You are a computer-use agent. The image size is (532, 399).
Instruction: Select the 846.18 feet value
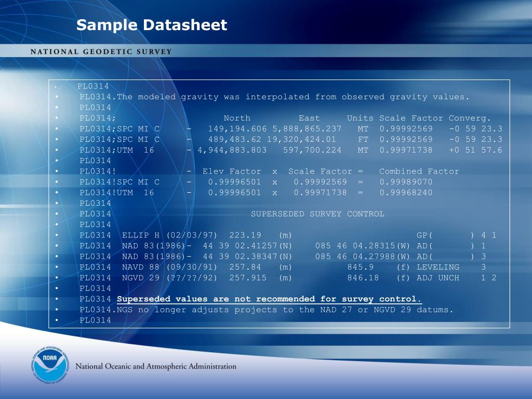363,278
